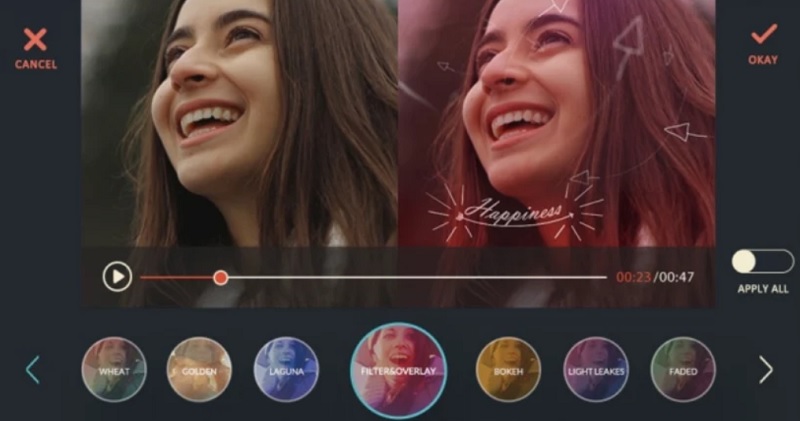Click the original unfiltered preview on the left

click(240, 120)
